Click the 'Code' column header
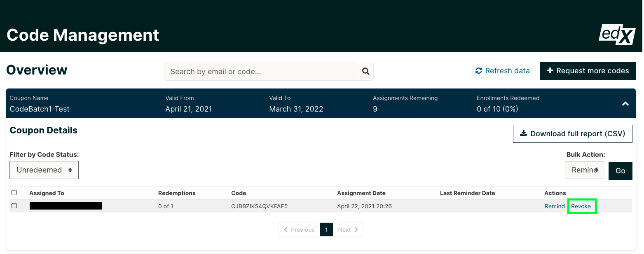The image size is (644, 254). [239, 193]
